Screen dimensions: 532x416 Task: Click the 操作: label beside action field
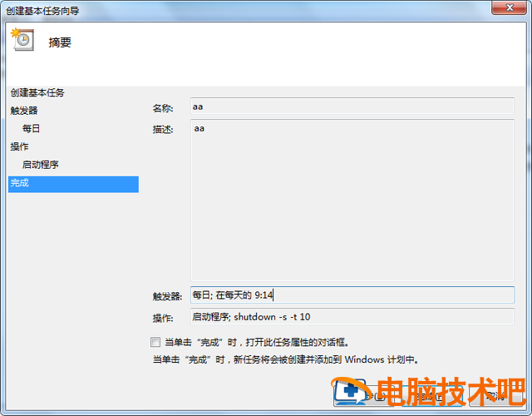[x=163, y=318]
